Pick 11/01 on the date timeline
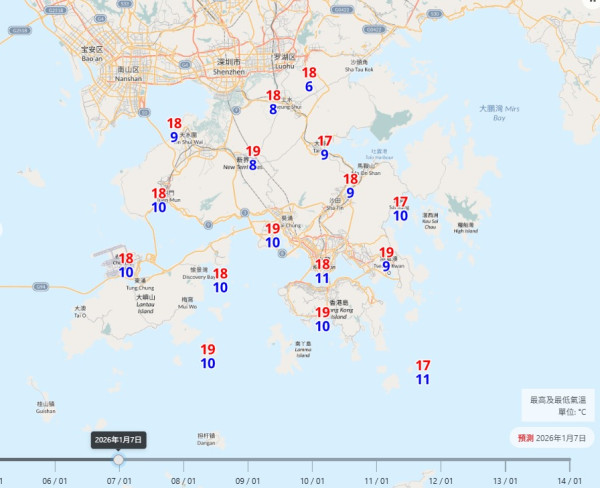Viewport: 600px width, 488px height. point(377,481)
